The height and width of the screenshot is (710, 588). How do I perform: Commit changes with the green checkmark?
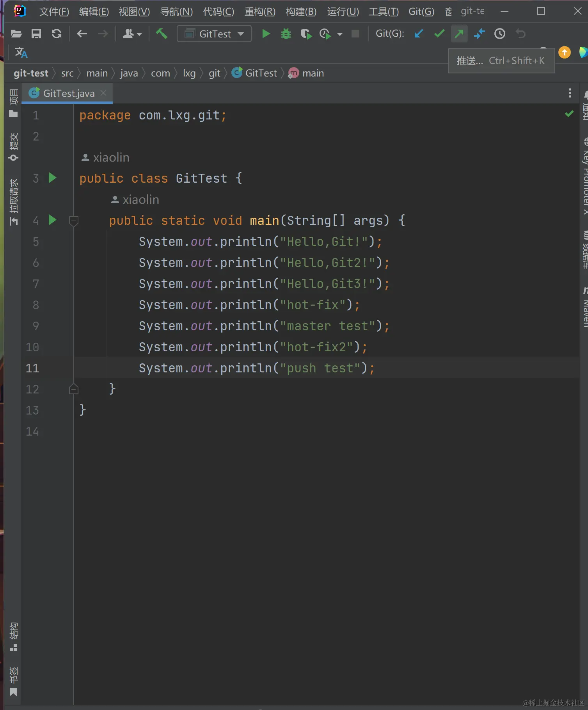click(439, 34)
